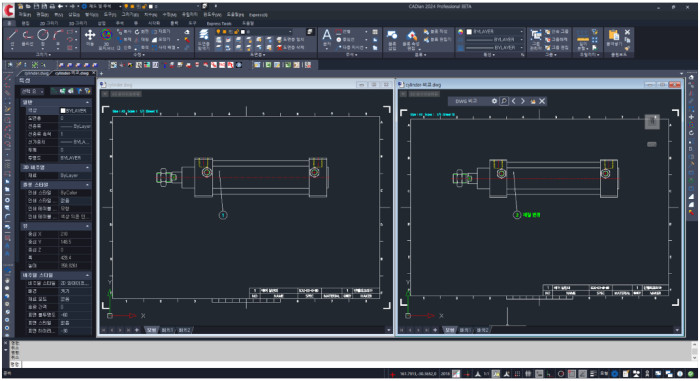This screenshot has height=381, width=700.
Task: Open DWG compare settings gear
Action: 494,101
